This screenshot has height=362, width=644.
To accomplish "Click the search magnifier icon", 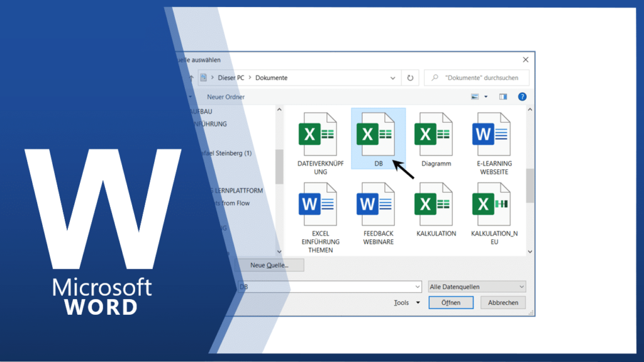I will (435, 77).
